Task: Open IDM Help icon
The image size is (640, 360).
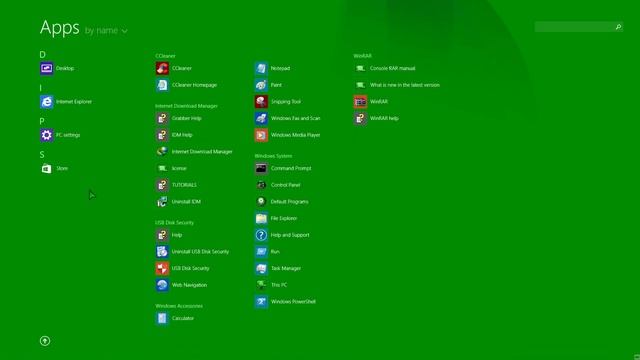Action: coord(162,135)
